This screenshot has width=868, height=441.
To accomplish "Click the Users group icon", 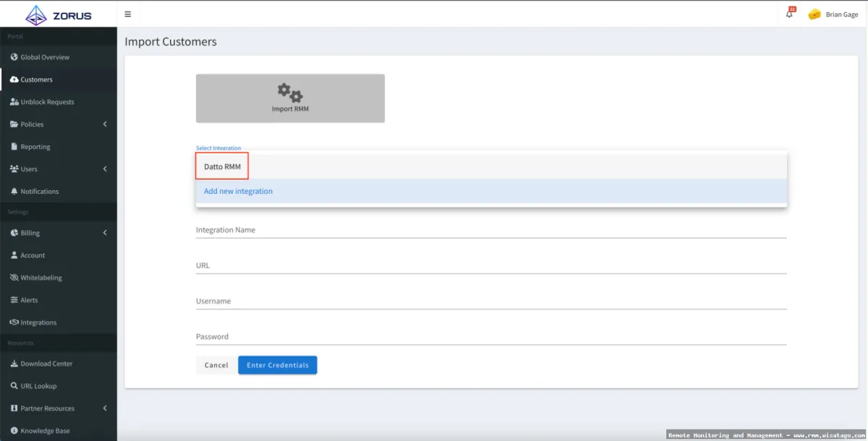I will (x=14, y=169).
